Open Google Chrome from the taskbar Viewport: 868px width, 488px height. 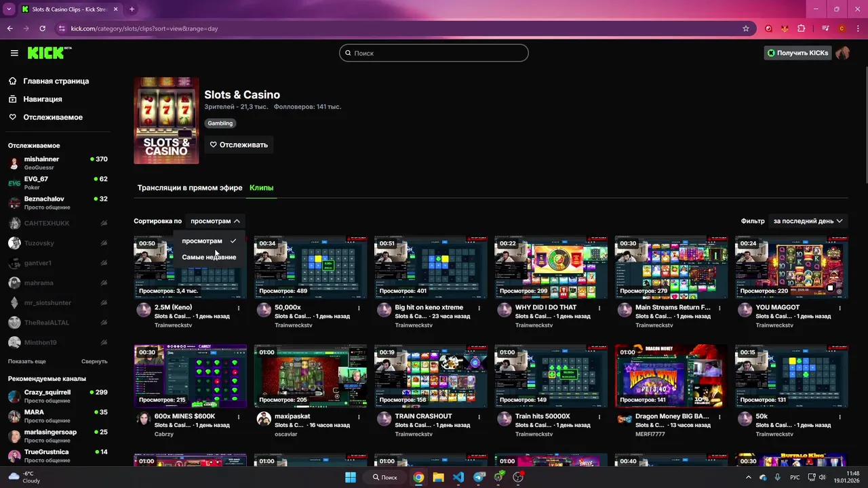(418, 477)
